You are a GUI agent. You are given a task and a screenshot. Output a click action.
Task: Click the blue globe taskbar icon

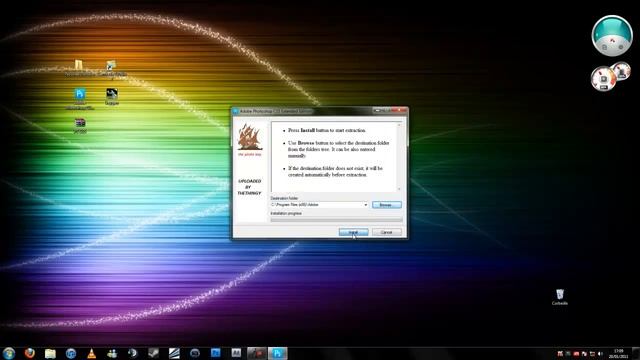(x=71, y=353)
